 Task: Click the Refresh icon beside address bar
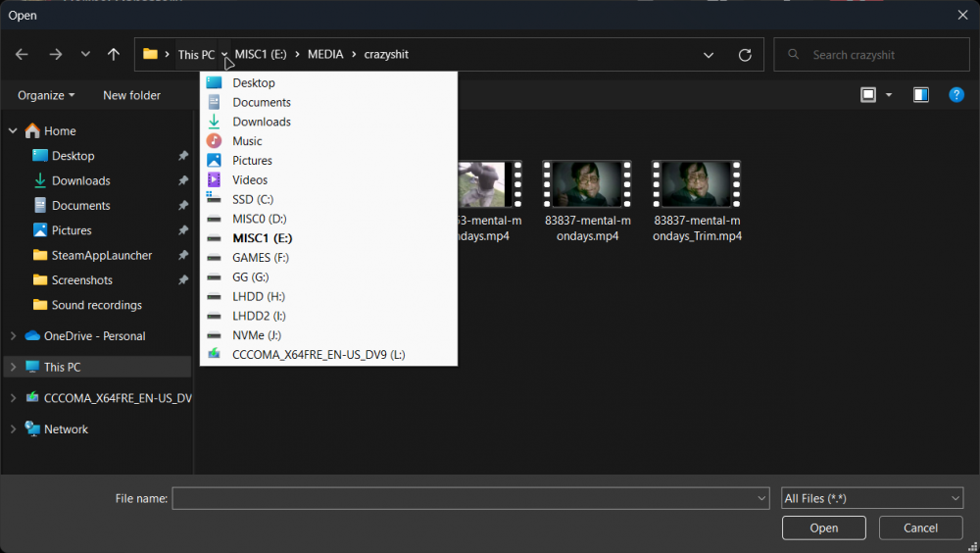[745, 55]
